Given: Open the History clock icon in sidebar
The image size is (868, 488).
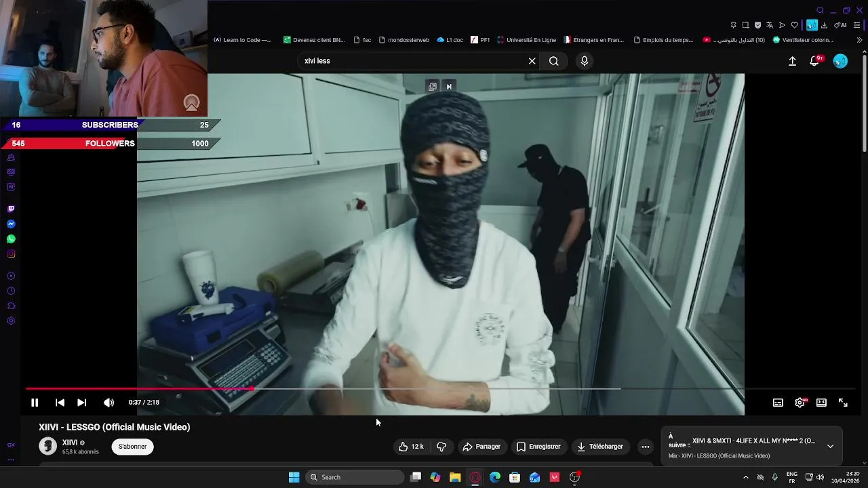Looking at the screenshot, I should point(11,291).
